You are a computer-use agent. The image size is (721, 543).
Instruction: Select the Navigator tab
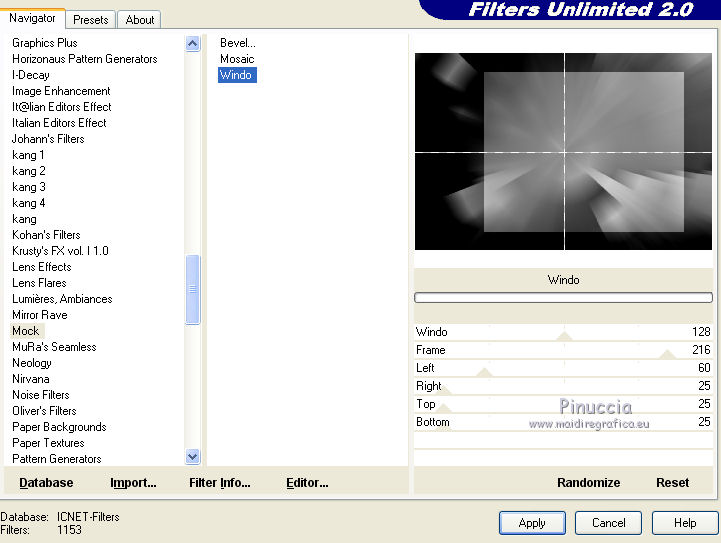[x=32, y=18]
